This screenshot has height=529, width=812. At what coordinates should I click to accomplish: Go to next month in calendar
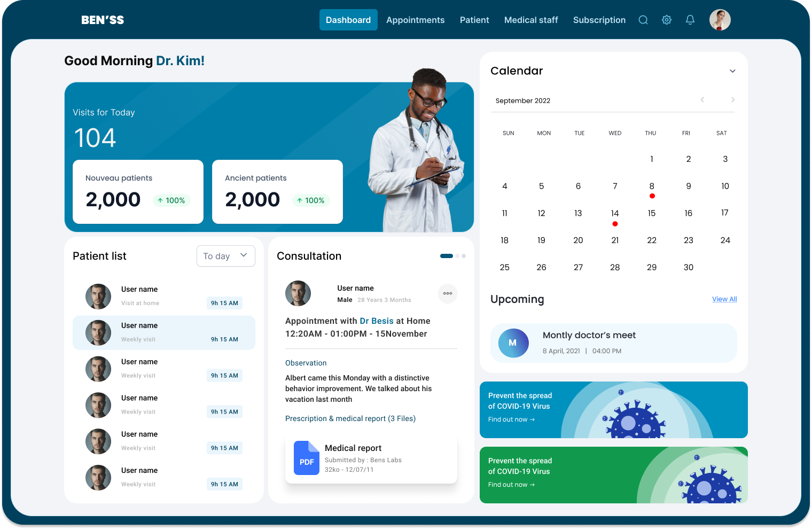coord(733,100)
